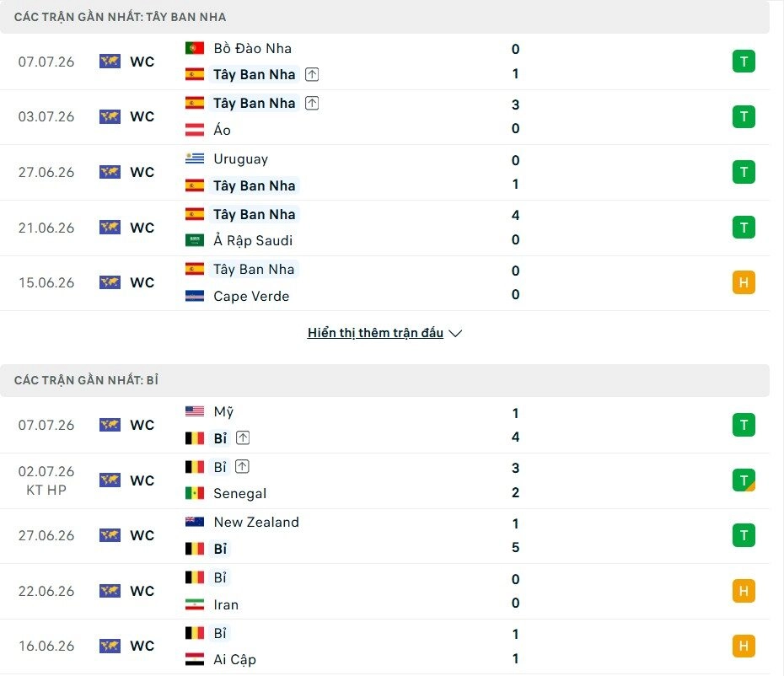Click the orange H badge for Cape Verde match
The width and height of the screenshot is (784, 676).
click(x=744, y=282)
